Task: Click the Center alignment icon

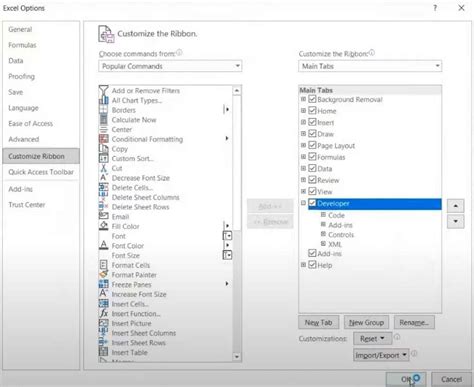Action: (104, 129)
